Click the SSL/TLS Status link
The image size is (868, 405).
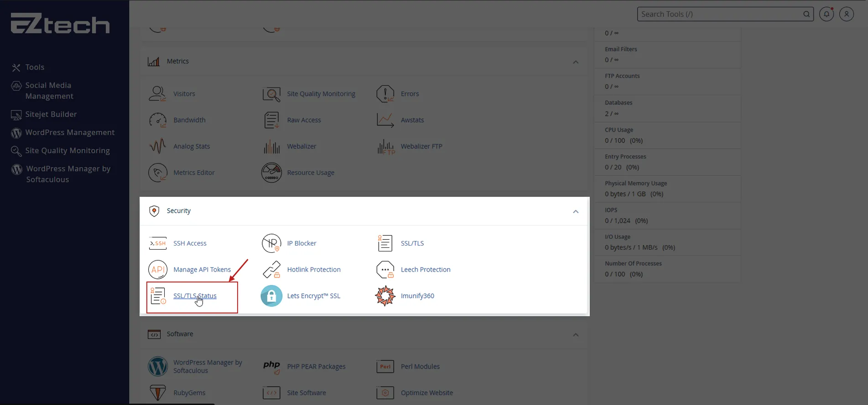point(195,296)
